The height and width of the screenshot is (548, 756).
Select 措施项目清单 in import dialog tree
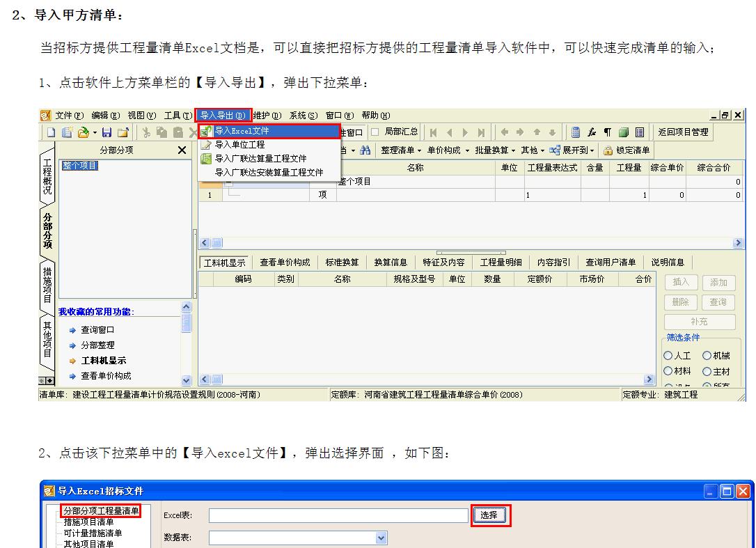coord(88,522)
